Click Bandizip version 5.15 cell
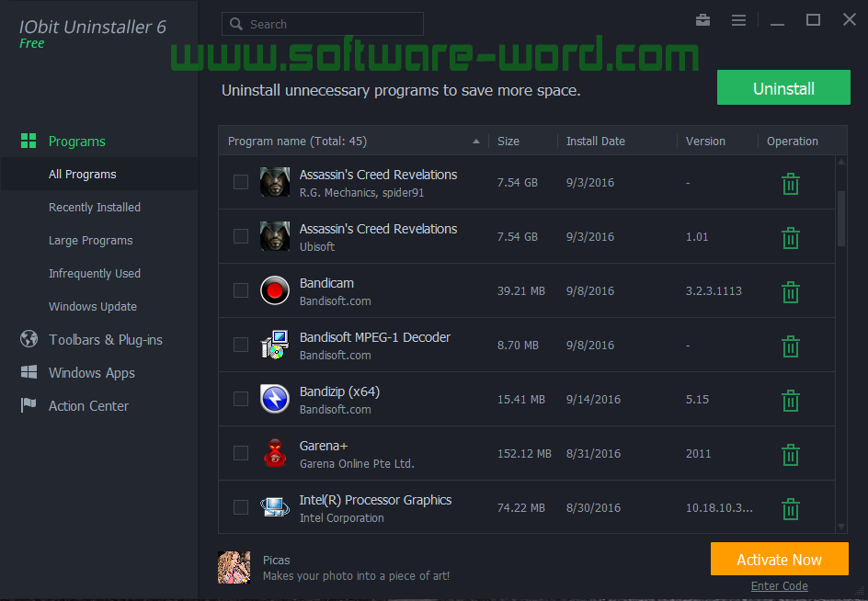The height and width of the screenshot is (601, 868). point(697,400)
